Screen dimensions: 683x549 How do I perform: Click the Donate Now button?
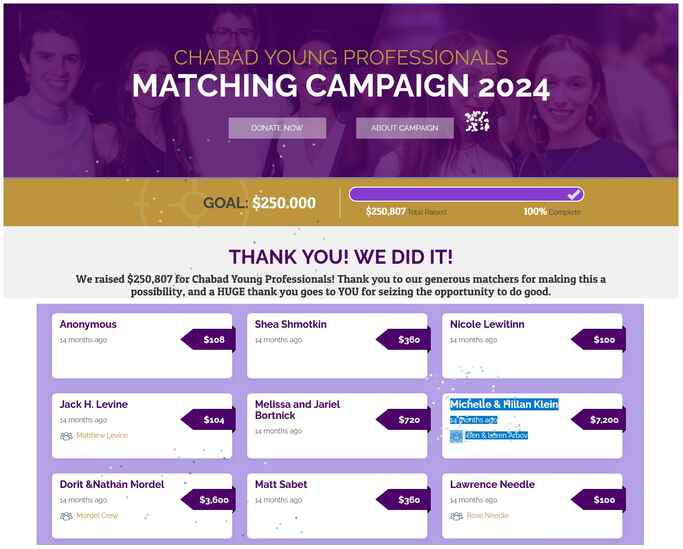(x=277, y=128)
